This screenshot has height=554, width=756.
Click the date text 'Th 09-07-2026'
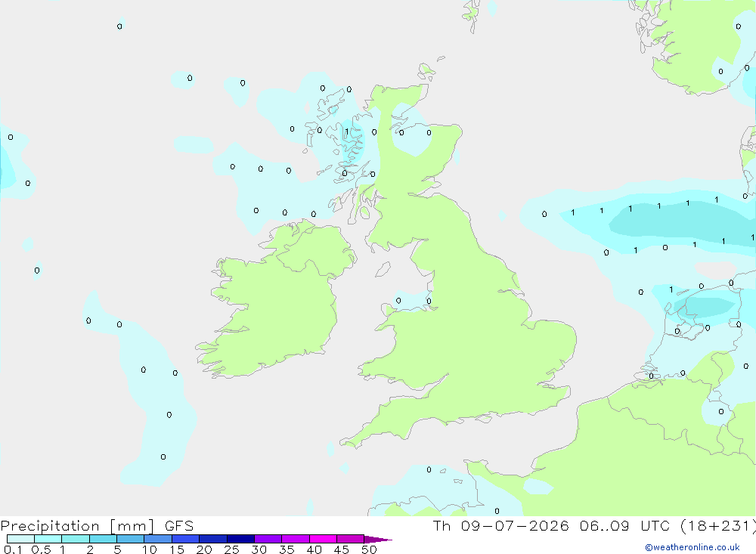click(x=500, y=526)
